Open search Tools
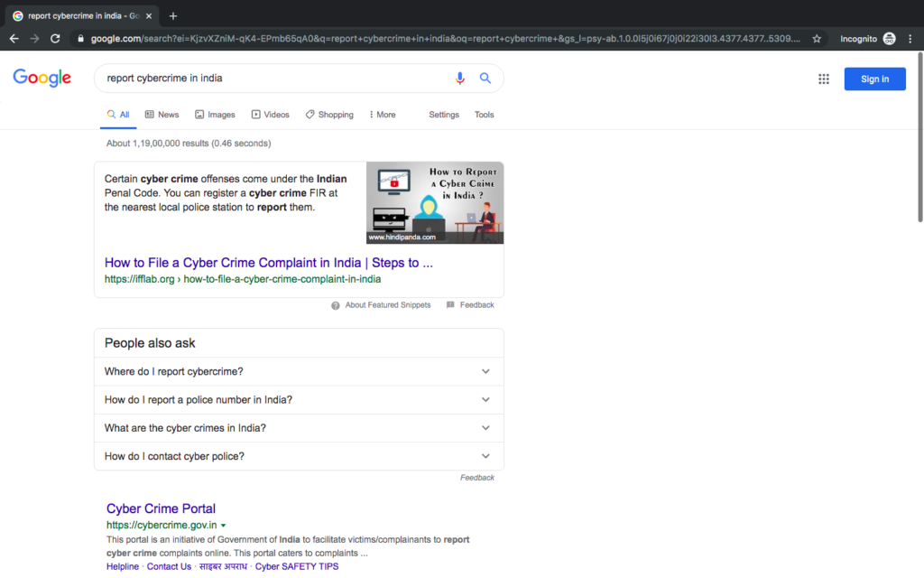 pyautogui.click(x=485, y=115)
